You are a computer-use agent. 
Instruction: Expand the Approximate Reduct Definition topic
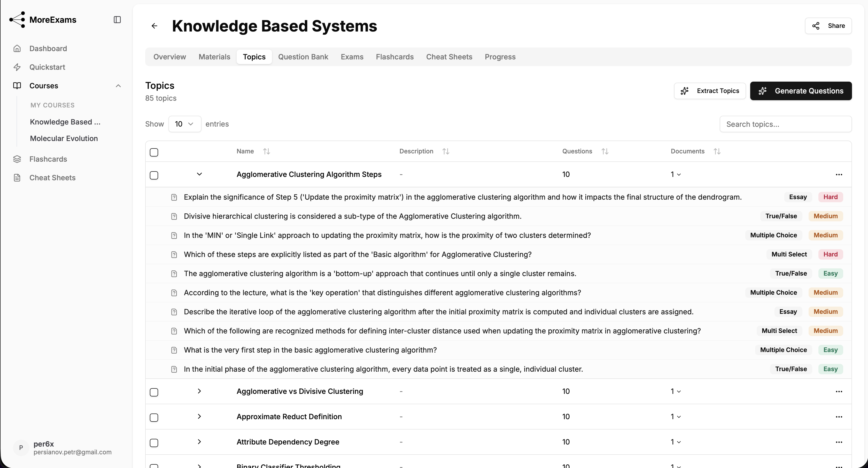199,416
